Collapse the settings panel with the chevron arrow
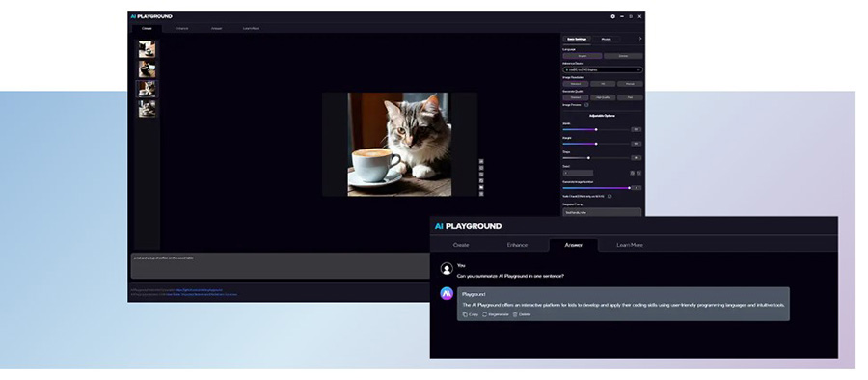868x380 pixels. click(x=640, y=39)
